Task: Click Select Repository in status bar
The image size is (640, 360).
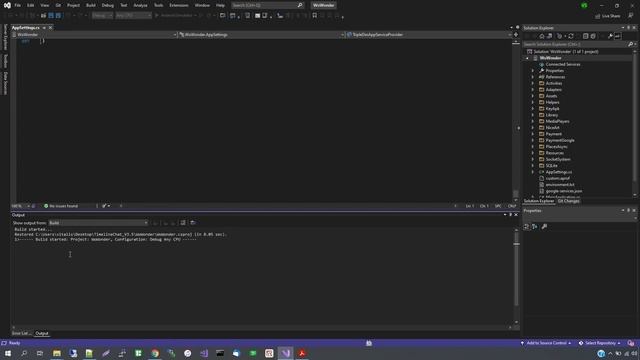Action: [x=600, y=343]
